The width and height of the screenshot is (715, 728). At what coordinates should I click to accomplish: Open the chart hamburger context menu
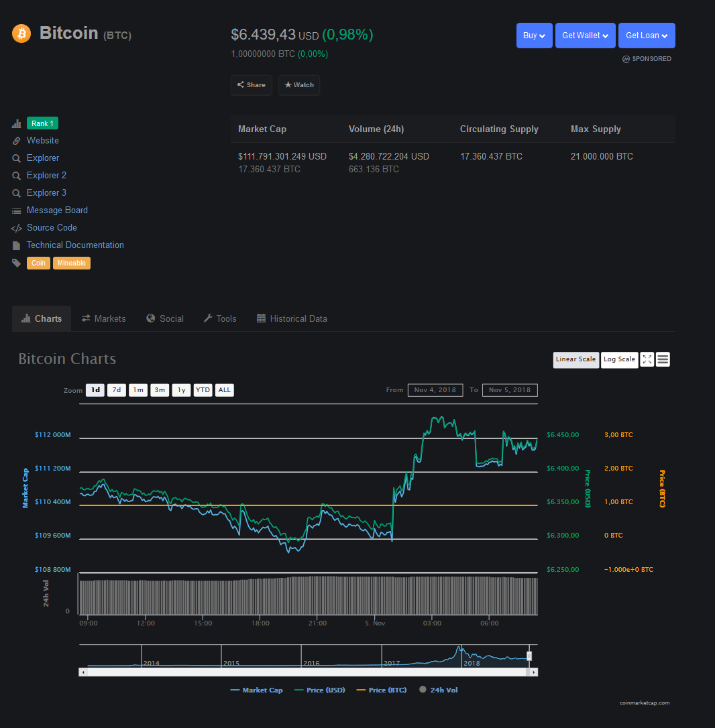[x=663, y=359]
